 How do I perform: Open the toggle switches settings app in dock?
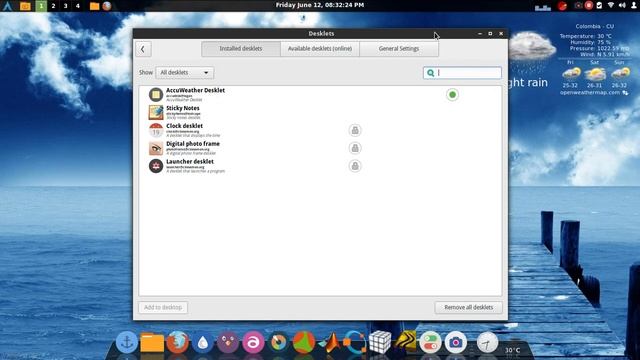tap(430, 342)
